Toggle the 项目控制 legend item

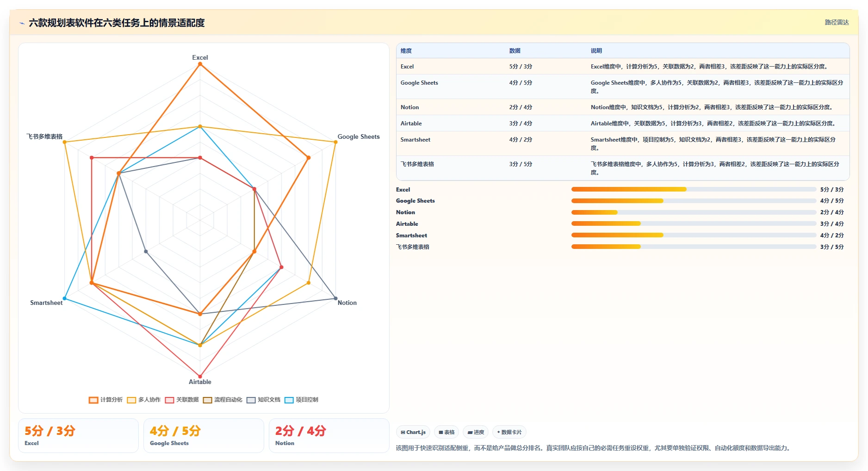coord(301,400)
